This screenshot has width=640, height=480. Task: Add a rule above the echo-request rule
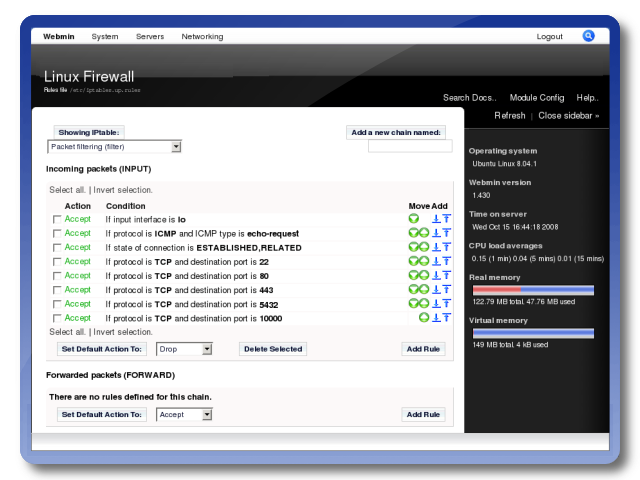point(446,233)
